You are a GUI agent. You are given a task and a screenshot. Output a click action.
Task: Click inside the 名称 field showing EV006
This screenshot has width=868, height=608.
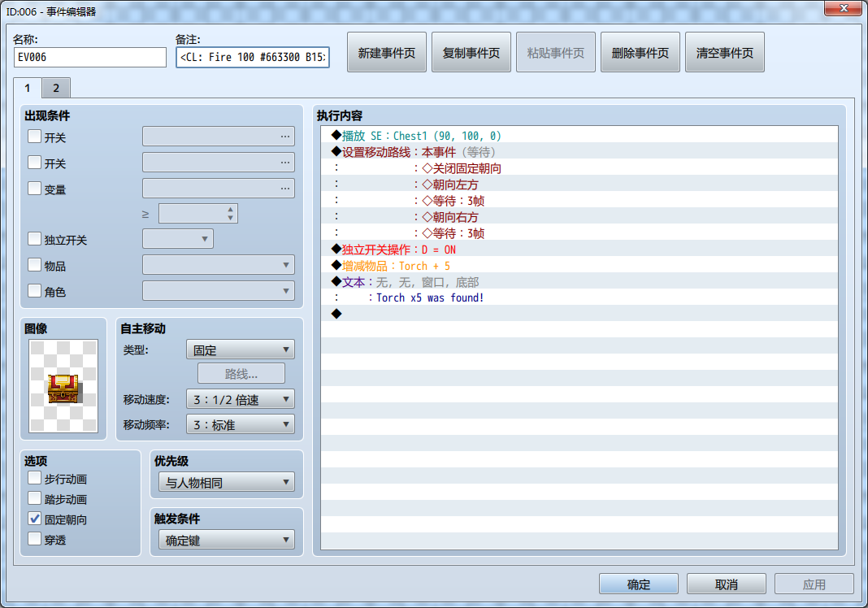tap(89, 57)
